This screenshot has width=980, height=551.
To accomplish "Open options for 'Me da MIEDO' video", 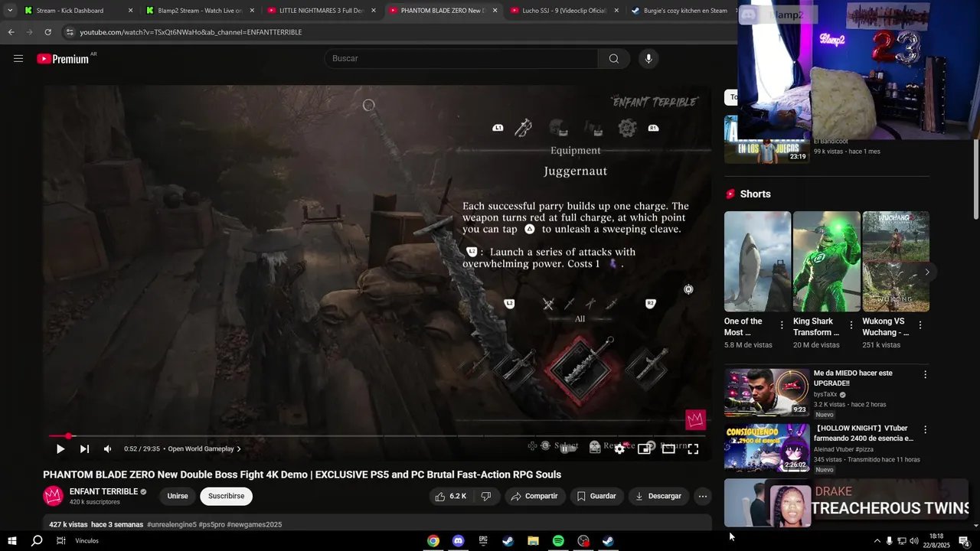I will coord(925,374).
